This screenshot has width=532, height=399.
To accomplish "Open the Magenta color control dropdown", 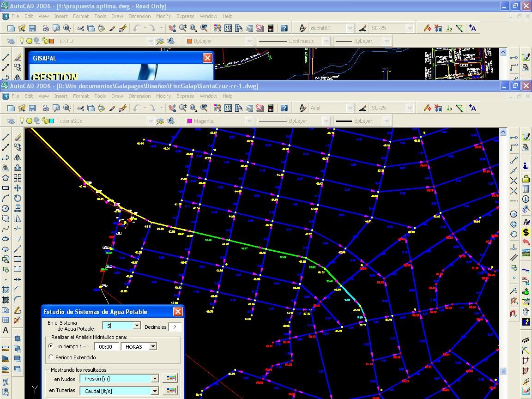I will 249,121.
